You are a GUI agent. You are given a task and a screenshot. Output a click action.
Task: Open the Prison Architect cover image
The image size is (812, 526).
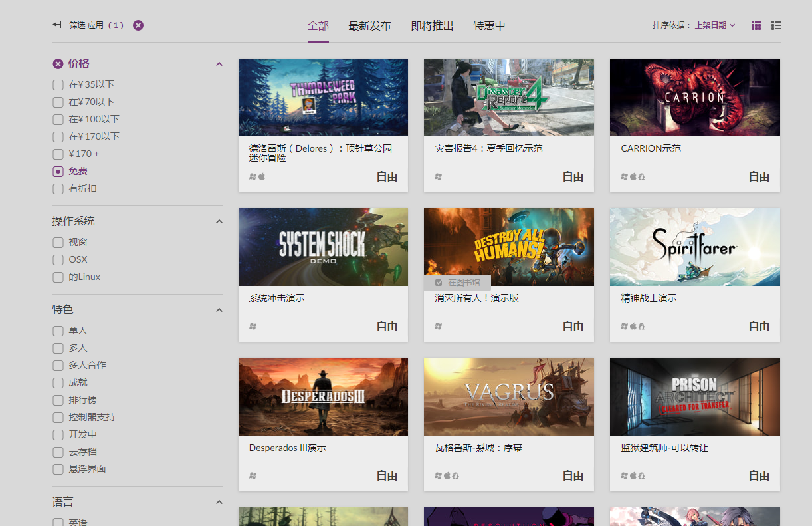point(695,396)
